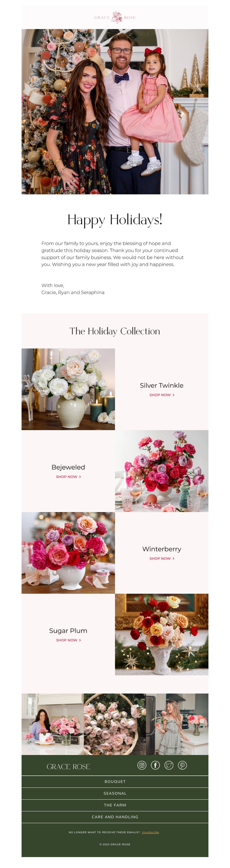Open Care and Handling footer item

click(115, 817)
